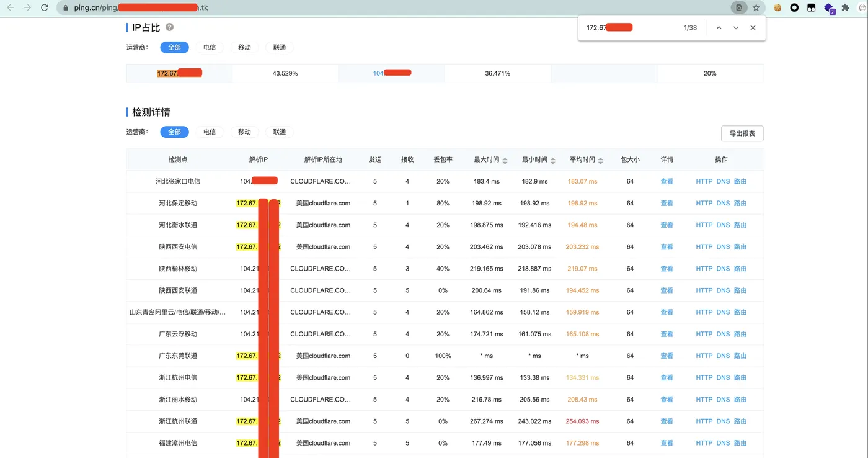
Task: Sort by 平均时间 column arrows
Action: point(601,160)
